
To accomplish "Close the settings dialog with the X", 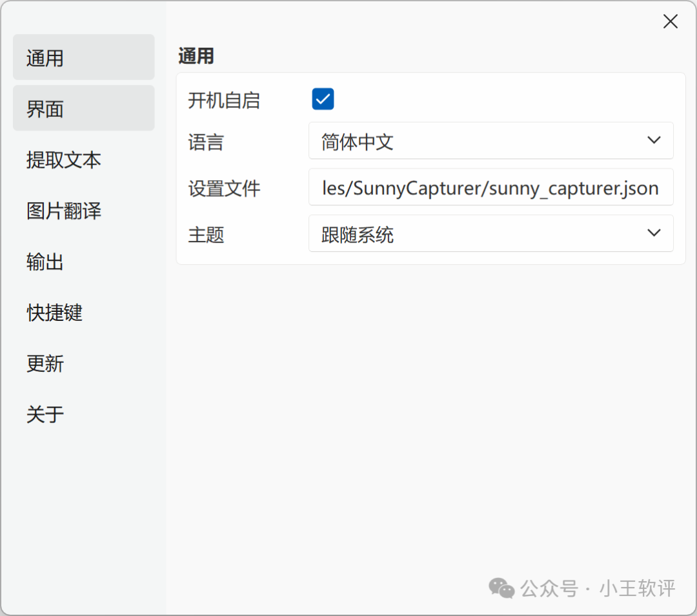I will tap(670, 21).
